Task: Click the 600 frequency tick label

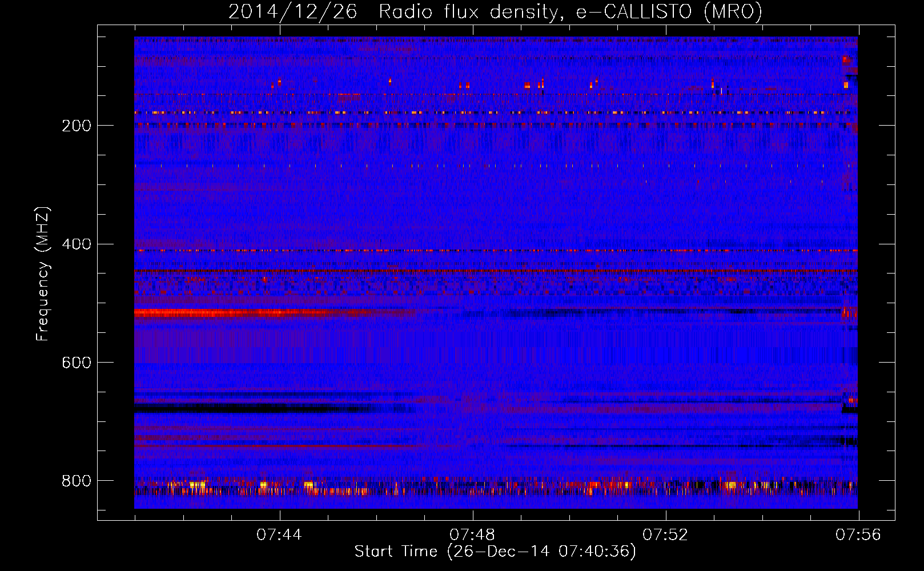Action: [77, 363]
